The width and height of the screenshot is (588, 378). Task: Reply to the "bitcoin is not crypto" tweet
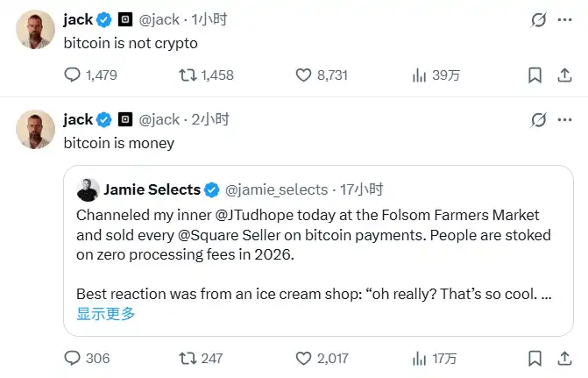point(74,75)
